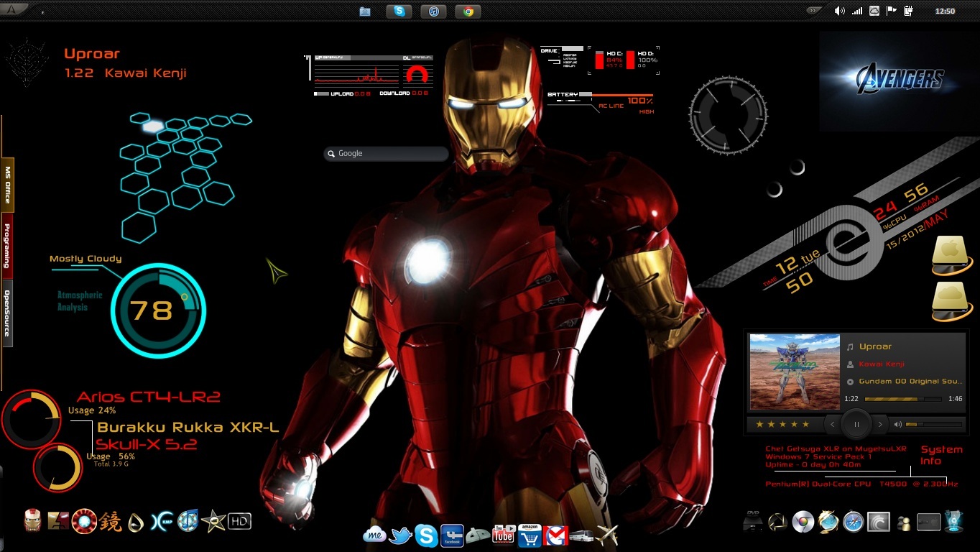The width and height of the screenshot is (980, 552).
Task: Skip to the next track
Action: coord(880,424)
